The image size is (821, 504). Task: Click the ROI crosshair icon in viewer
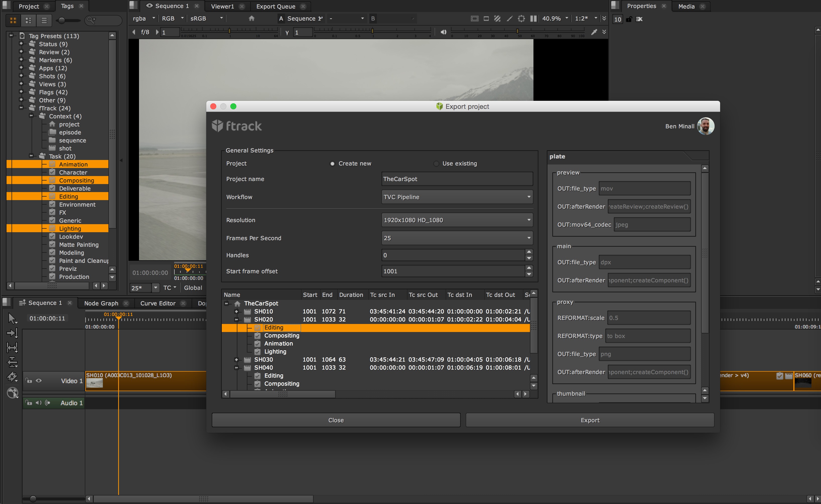tap(521, 18)
